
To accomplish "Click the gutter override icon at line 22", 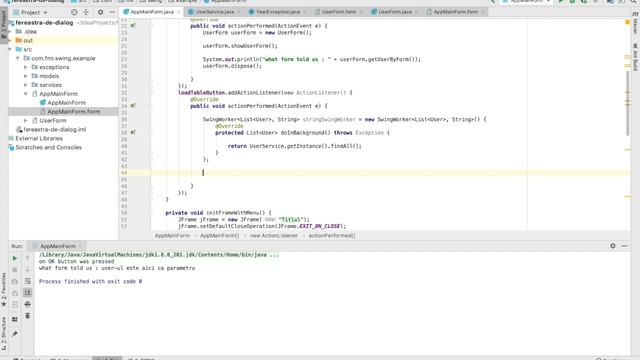I will pos(133,25).
